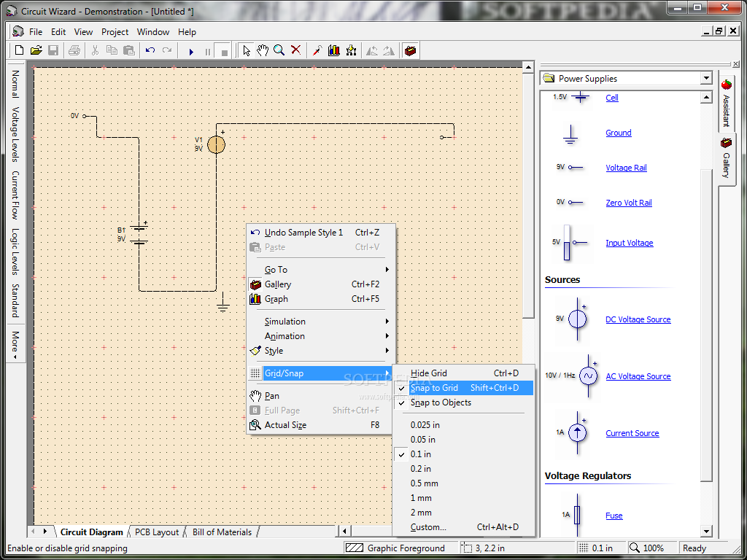Click the Fuse link
The height and width of the screenshot is (560, 747).
point(614,516)
